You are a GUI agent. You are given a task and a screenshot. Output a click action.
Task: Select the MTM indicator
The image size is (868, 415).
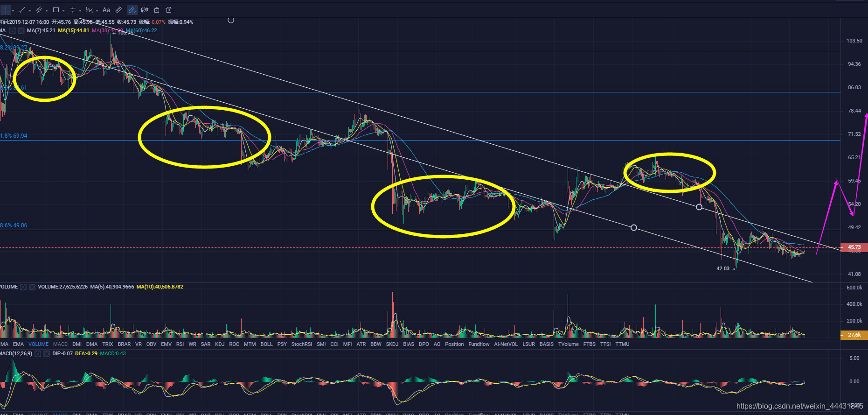click(250, 344)
